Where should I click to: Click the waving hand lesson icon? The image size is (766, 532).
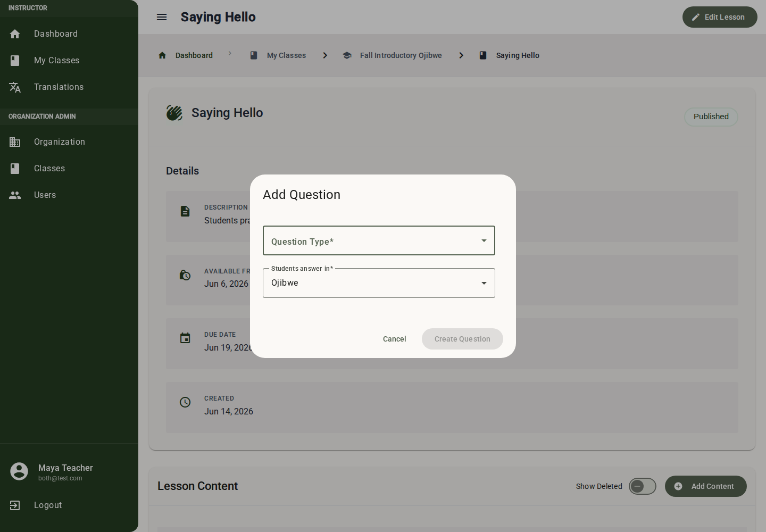pos(174,113)
